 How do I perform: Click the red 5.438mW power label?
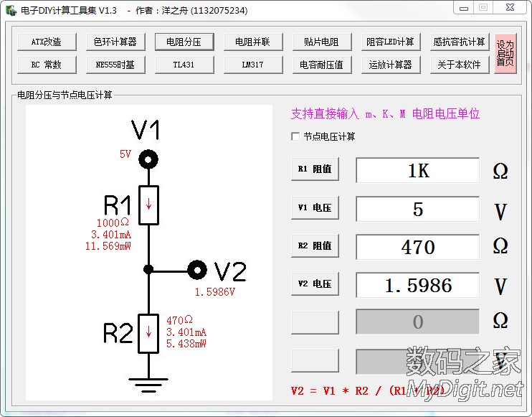click(186, 344)
